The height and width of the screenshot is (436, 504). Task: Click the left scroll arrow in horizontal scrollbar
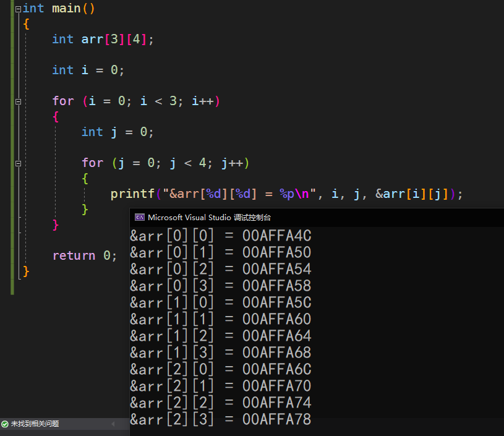coord(113,424)
